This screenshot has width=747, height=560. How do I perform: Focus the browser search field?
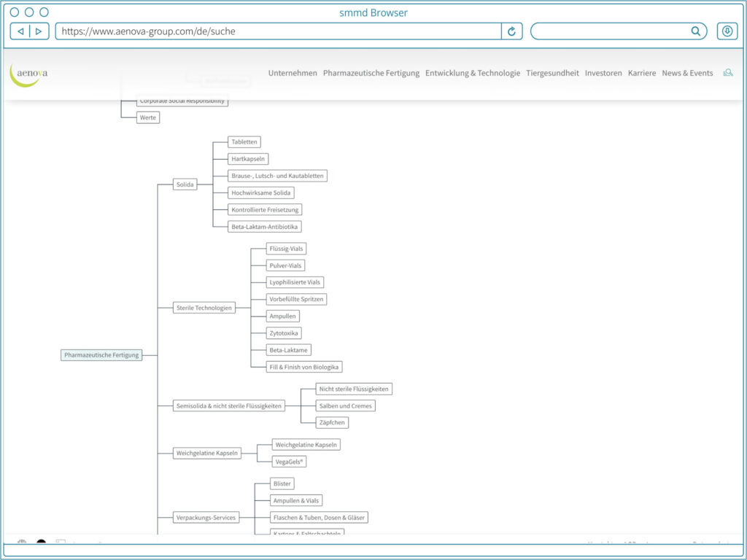619,31
